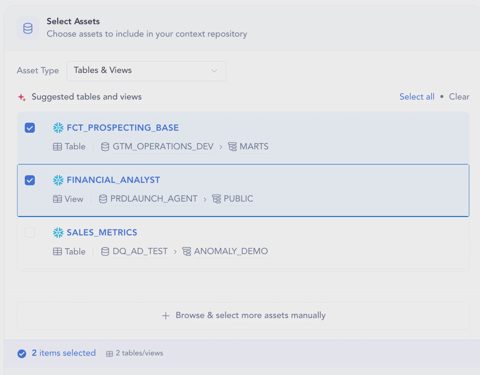This screenshot has width=480, height=375.
Task: Open the FCT_PROSPECTING_BASE asset link
Action: pyautogui.click(x=123, y=128)
